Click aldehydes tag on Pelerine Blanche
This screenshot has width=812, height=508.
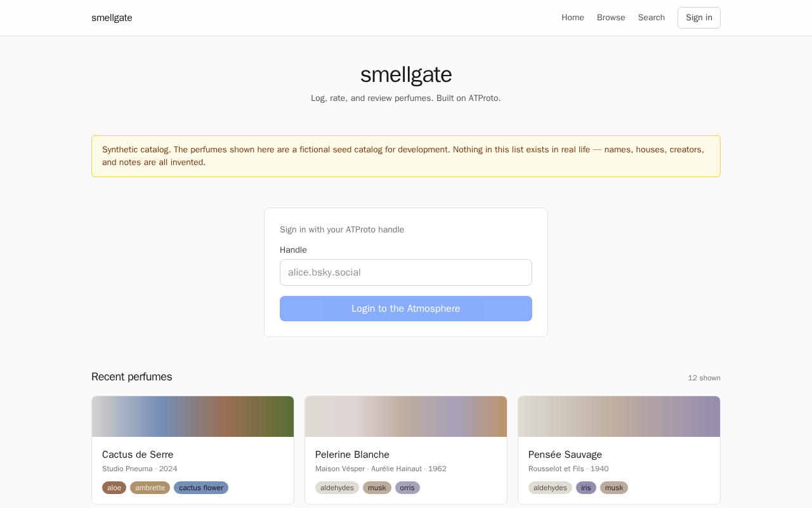coord(337,488)
